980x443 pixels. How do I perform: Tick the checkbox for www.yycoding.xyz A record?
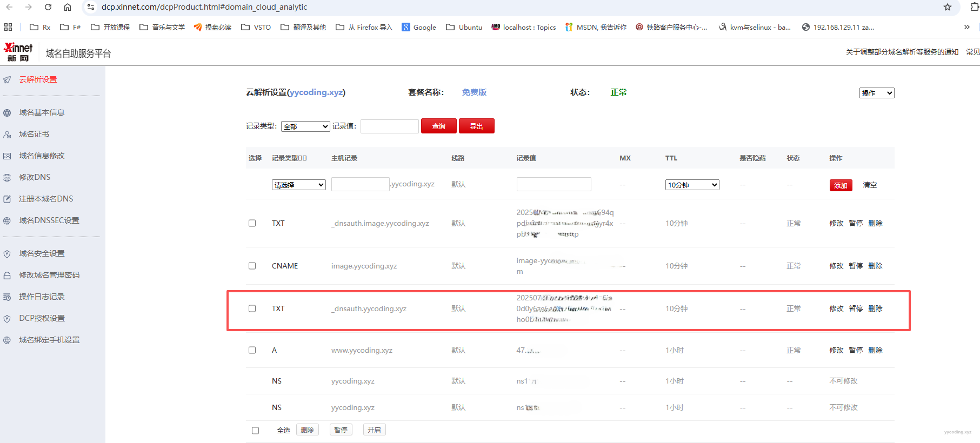coord(252,350)
